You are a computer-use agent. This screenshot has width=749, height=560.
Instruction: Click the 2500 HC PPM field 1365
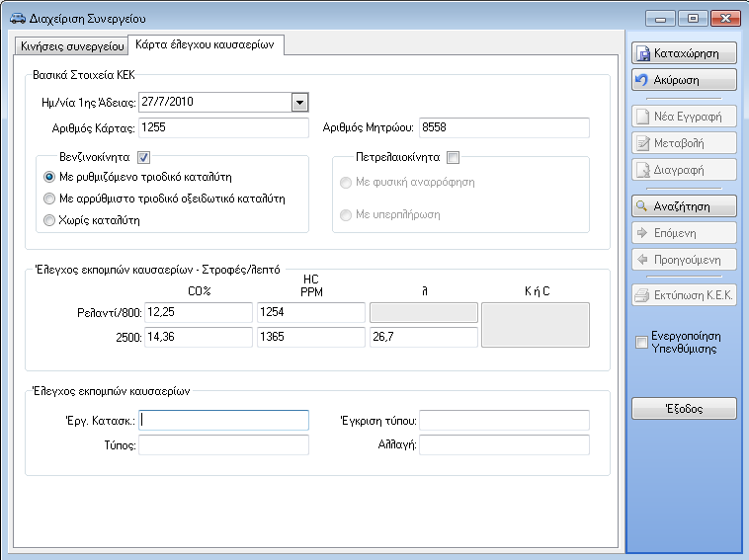pyautogui.click(x=311, y=337)
